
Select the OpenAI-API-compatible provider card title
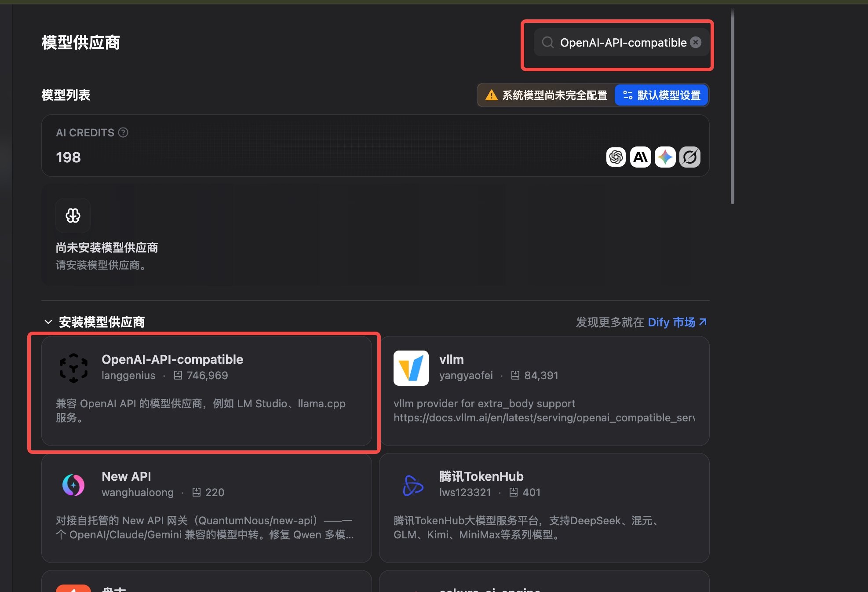pyautogui.click(x=172, y=359)
